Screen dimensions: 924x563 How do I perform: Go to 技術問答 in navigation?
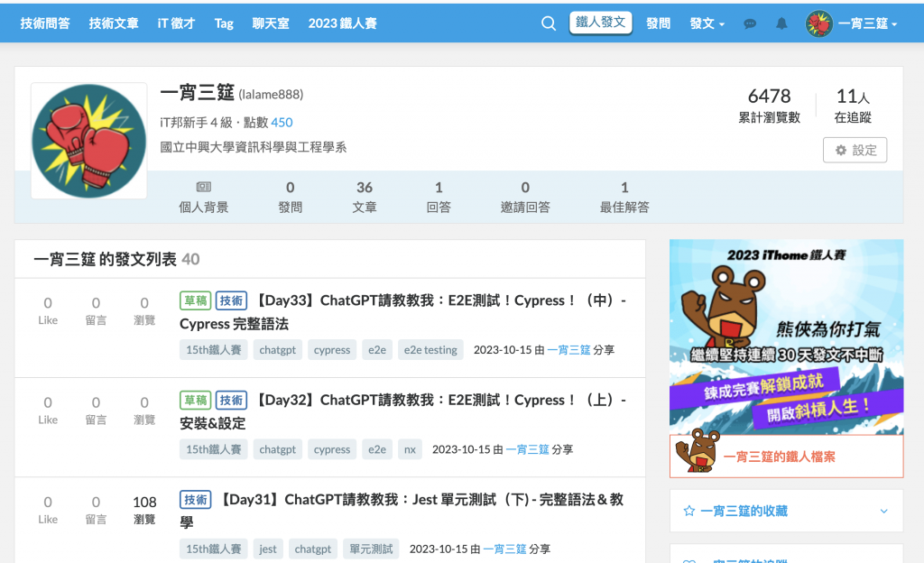click(x=45, y=23)
